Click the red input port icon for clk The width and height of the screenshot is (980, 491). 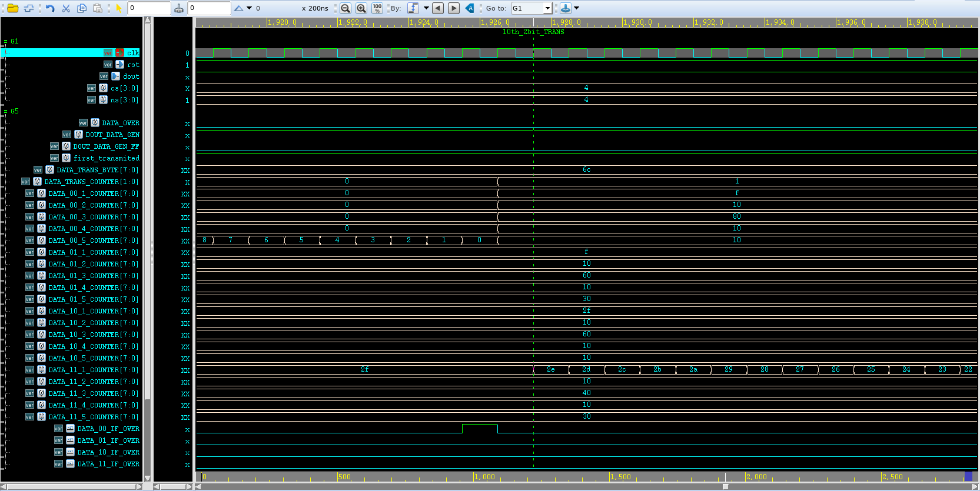pyautogui.click(x=119, y=53)
